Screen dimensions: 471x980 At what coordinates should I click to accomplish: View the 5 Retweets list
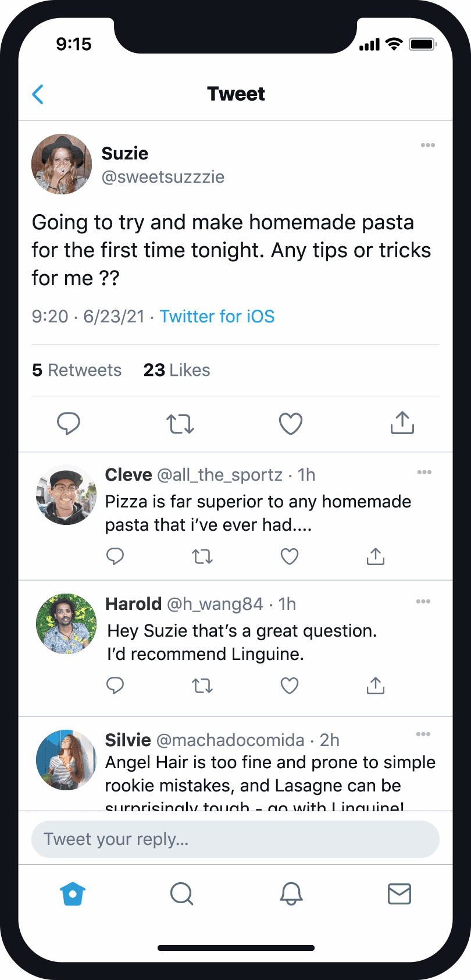77,370
